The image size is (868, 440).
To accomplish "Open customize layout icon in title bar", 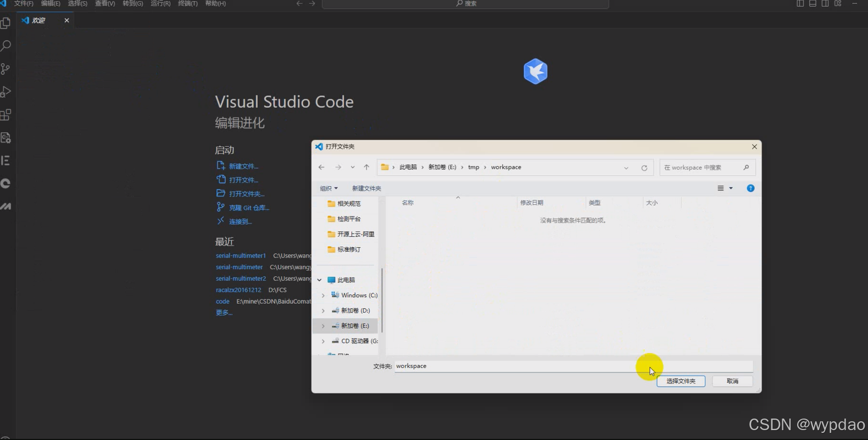I will point(838,3).
